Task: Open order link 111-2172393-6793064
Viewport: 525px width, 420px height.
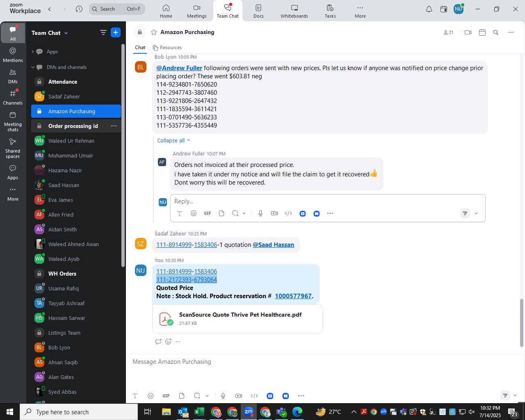Action: (187, 280)
